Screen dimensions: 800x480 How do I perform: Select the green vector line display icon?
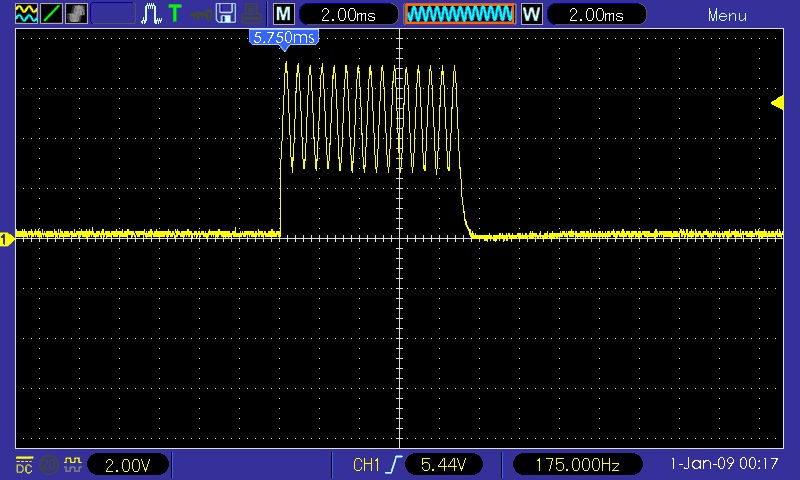tap(51, 14)
